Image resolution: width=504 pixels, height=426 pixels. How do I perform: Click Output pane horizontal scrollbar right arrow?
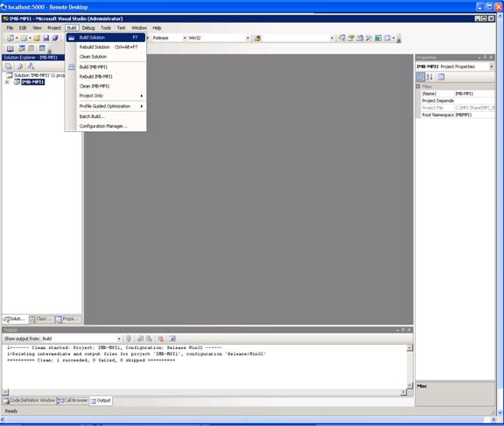pyautogui.click(x=403, y=392)
